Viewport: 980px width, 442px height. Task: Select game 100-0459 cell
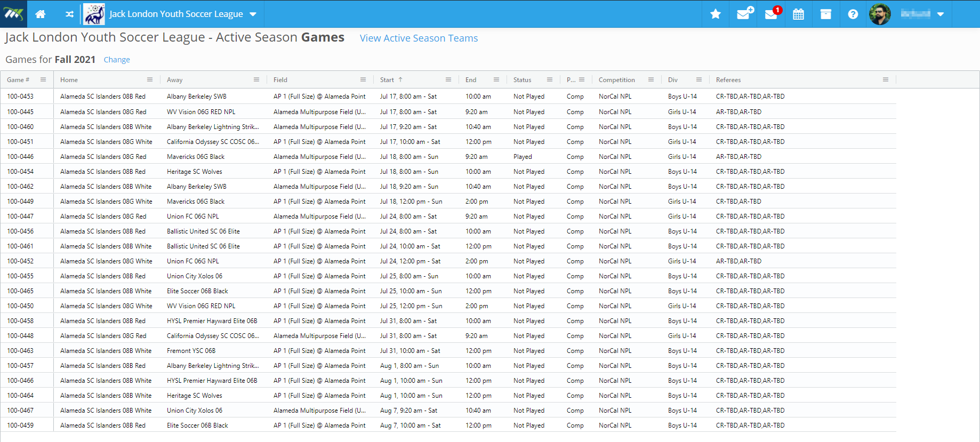coord(20,425)
